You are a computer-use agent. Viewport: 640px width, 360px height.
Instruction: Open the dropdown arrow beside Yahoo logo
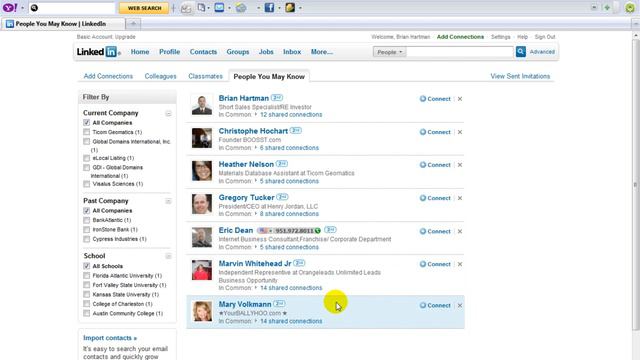point(22,8)
